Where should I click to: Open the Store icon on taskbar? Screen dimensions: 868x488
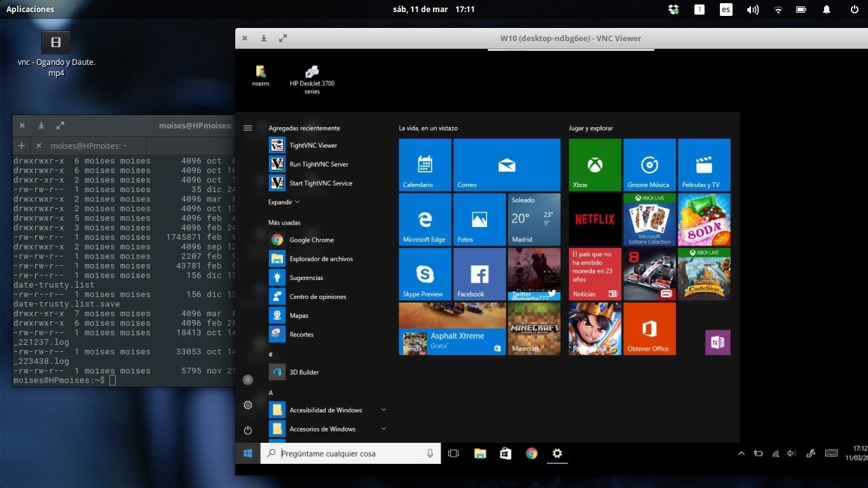click(506, 454)
